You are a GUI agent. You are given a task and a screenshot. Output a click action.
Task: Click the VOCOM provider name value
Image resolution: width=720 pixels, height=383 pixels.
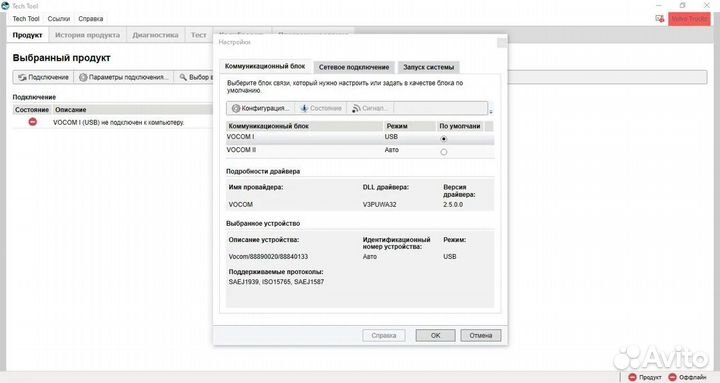[x=241, y=204]
